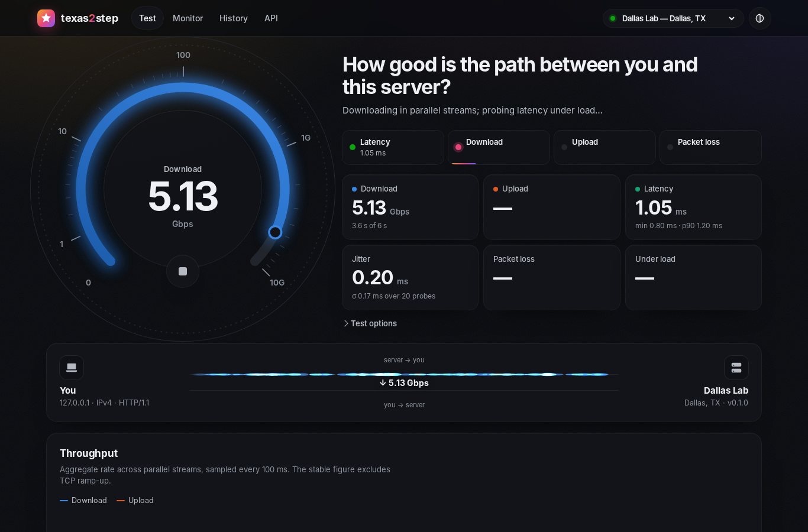
Task: Select the Packet loss stage step
Action: [x=710, y=147]
